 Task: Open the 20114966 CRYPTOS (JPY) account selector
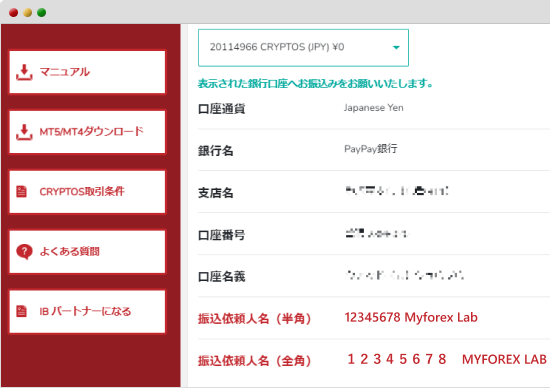click(303, 48)
